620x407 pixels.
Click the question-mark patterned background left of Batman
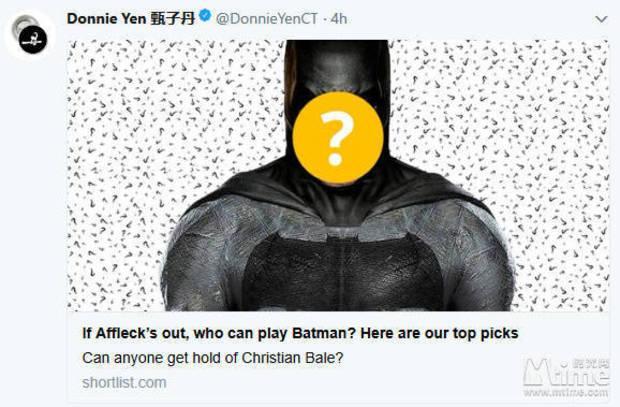point(158,138)
